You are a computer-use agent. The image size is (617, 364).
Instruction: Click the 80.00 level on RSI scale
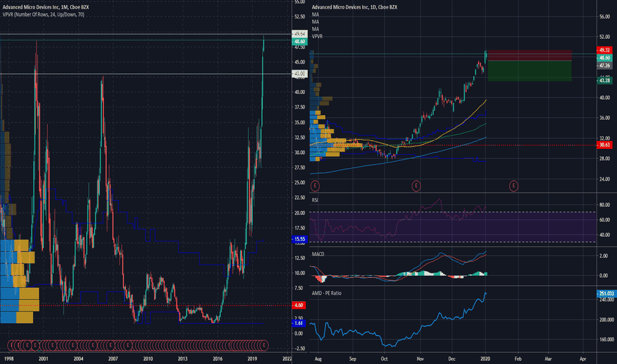604,205
